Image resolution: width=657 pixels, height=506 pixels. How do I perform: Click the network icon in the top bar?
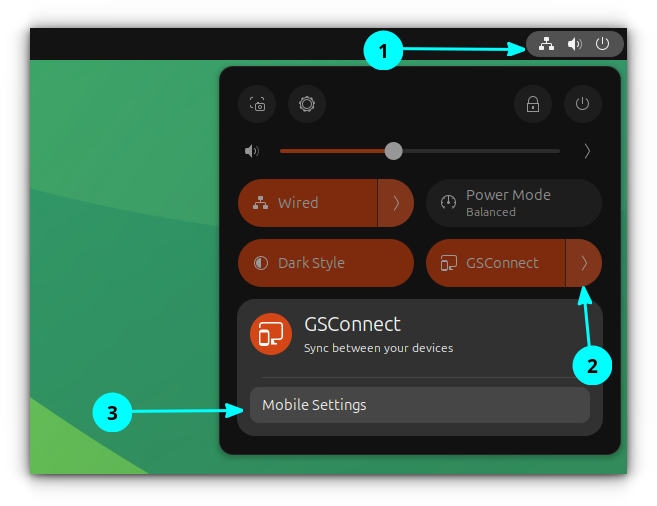546,44
